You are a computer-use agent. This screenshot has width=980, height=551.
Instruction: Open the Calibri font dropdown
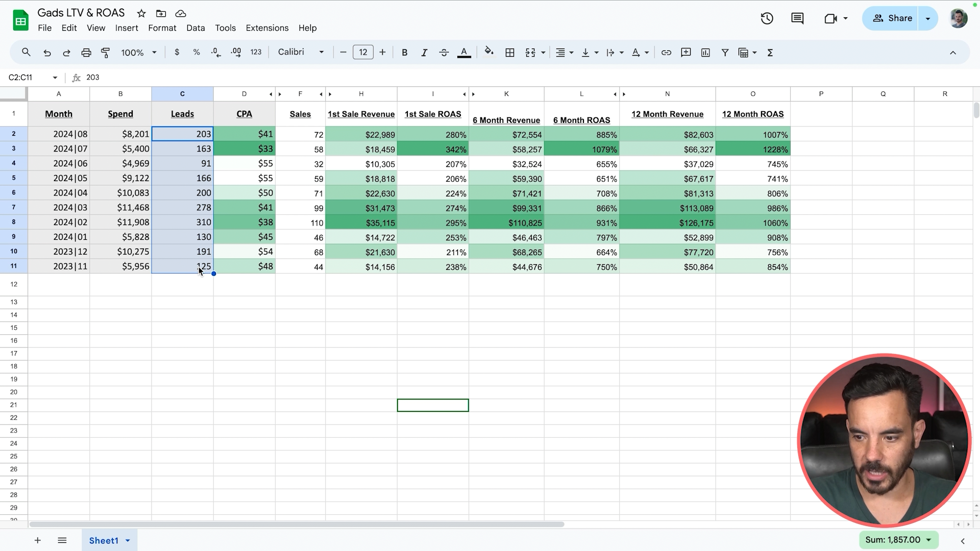pos(301,52)
